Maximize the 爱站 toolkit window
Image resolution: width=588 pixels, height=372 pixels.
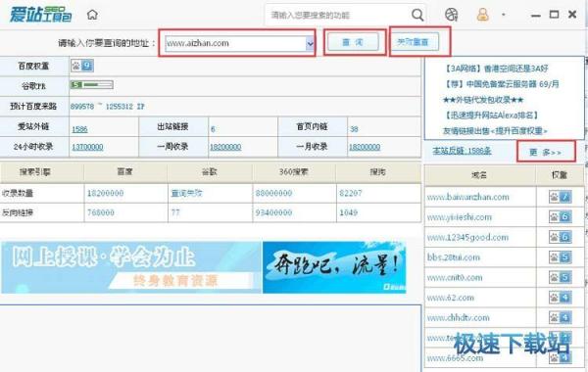554,15
